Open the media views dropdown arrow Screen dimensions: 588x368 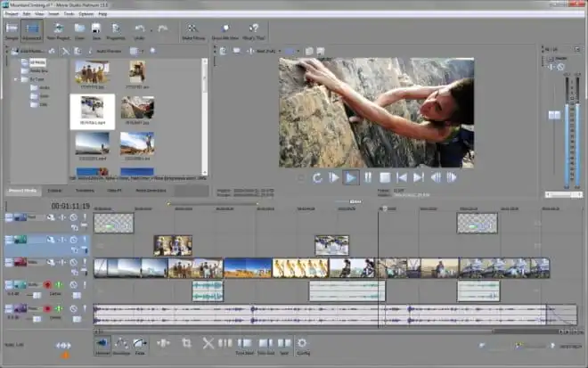tap(142, 52)
